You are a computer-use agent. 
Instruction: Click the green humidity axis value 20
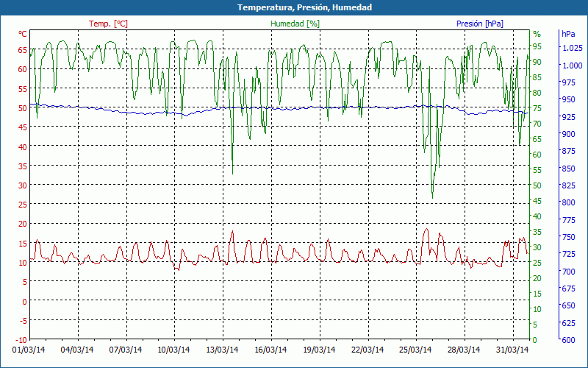click(x=537, y=278)
